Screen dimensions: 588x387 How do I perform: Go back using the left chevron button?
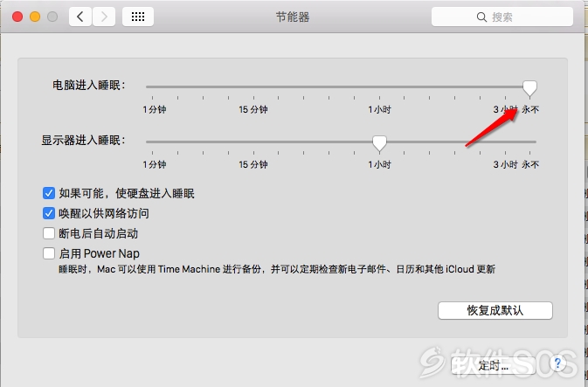pos(80,17)
